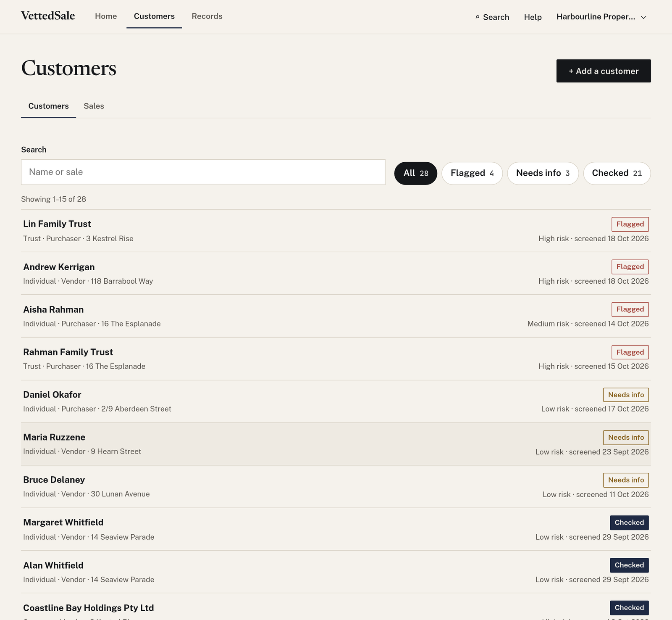Click Needs info badge on Daniel Okafor

point(626,395)
